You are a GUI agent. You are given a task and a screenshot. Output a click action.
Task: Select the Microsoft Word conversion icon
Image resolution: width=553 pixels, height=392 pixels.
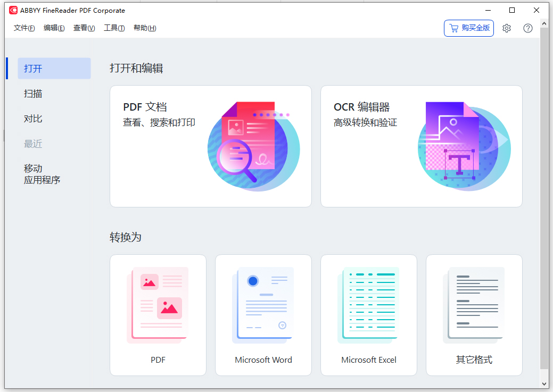[263, 305]
